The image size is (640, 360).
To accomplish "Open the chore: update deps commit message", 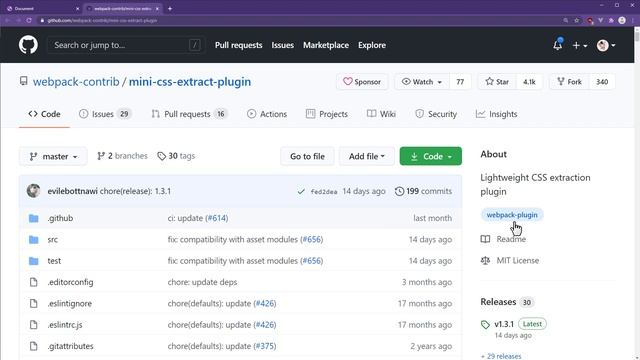I will point(202,282).
